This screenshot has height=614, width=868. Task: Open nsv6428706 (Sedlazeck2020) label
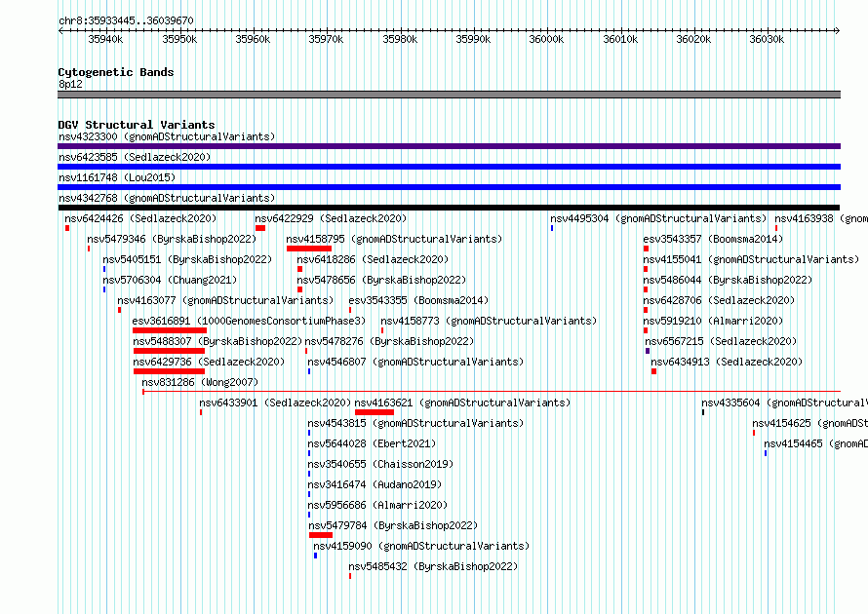click(x=719, y=300)
